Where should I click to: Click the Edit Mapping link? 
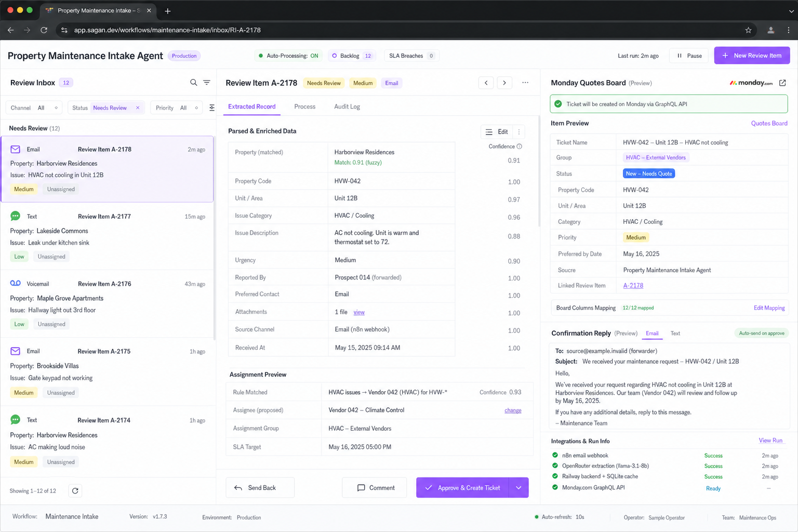(769, 308)
